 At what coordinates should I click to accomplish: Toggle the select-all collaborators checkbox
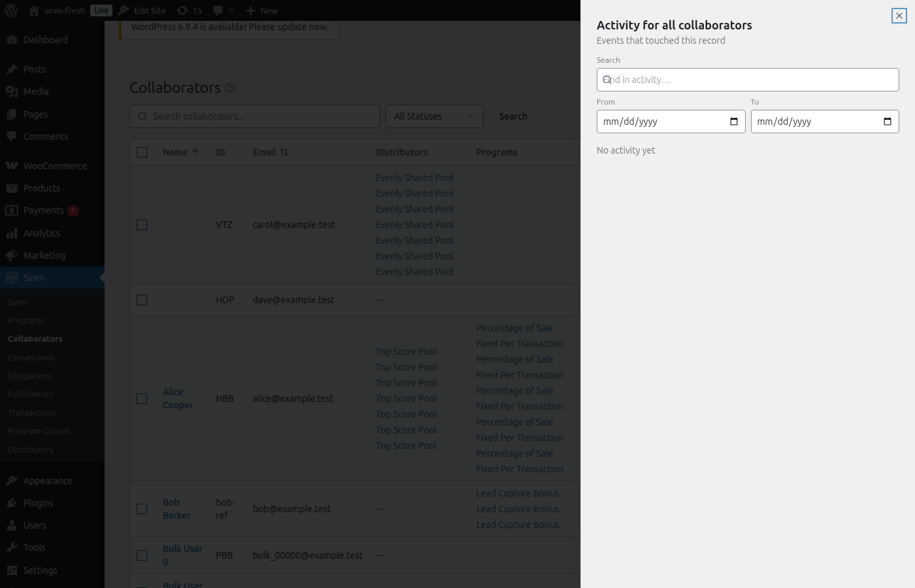(x=142, y=152)
